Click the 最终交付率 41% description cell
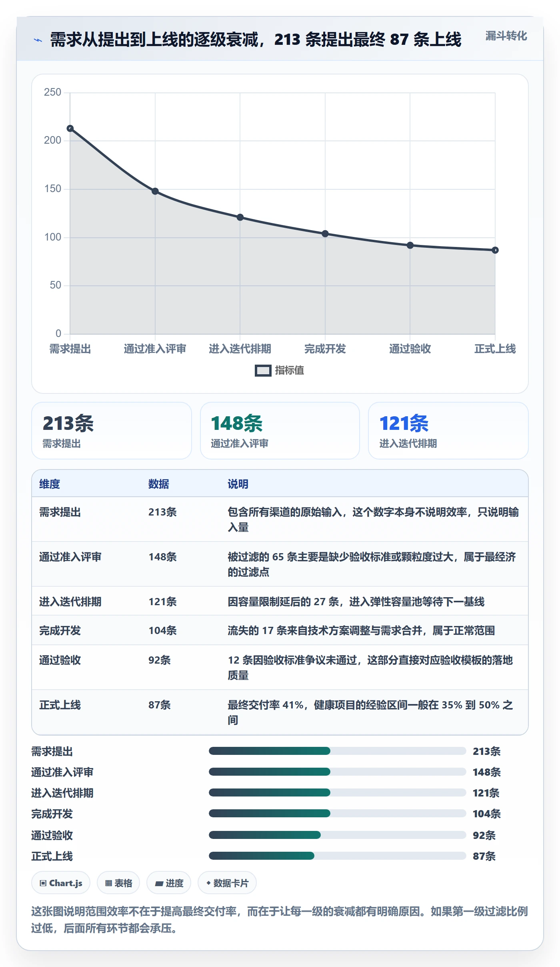Viewport: 560px width, 967px height. (x=374, y=712)
